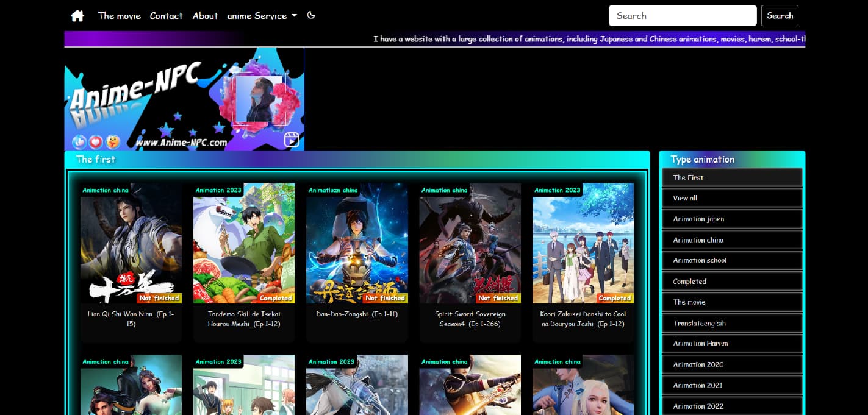Screen dimensions: 868x415
Task: Open Dan-Dao-Zongshi poster thumbnail
Action: point(357,243)
